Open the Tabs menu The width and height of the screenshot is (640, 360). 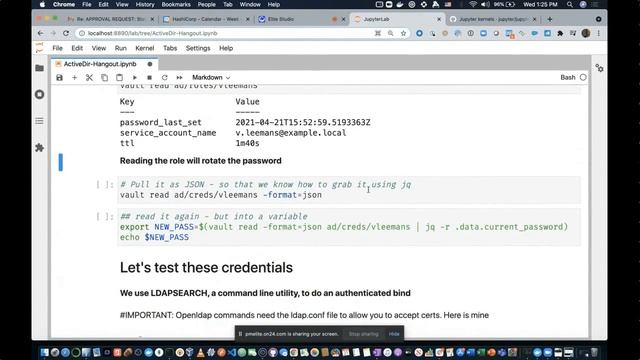tap(170, 48)
